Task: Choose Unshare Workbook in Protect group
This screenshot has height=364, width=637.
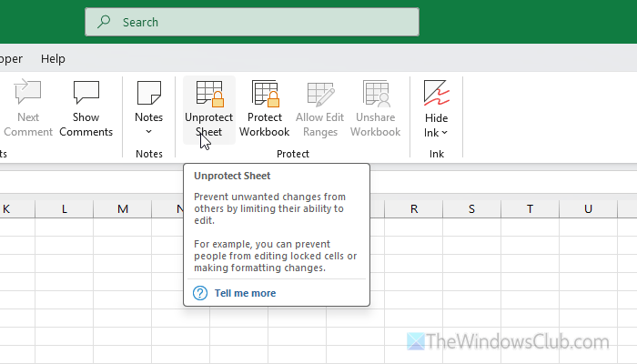Action: point(375,110)
